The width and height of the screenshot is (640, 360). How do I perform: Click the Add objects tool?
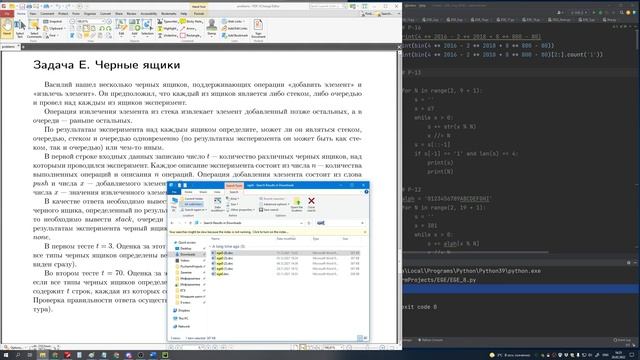pos(135,29)
